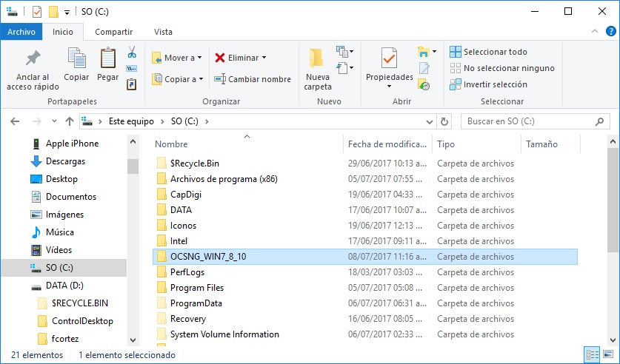620x364 pixels.
Task: Open the Help question mark icon
Action: [x=611, y=31]
